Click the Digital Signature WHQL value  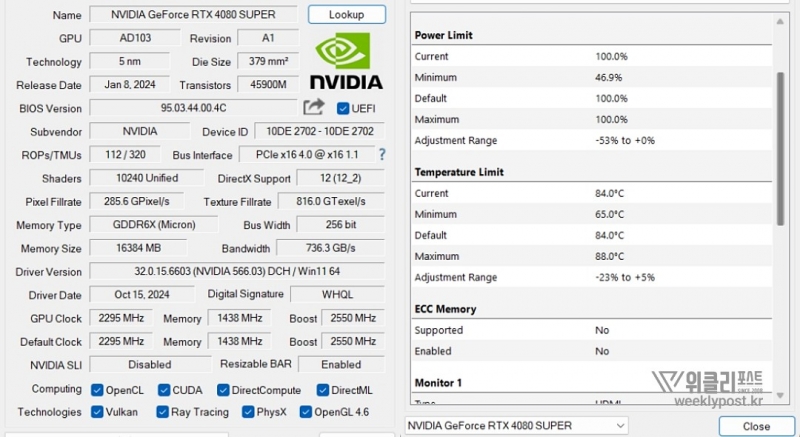pos(337,294)
